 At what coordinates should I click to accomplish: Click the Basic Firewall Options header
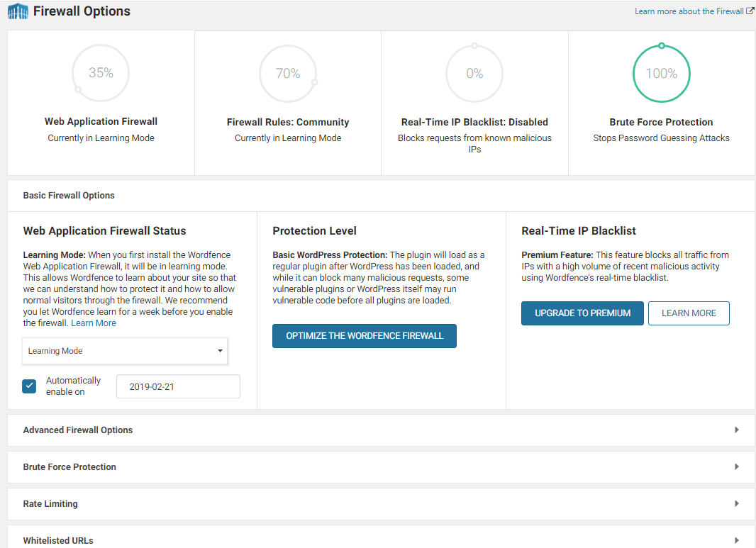pos(69,196)
